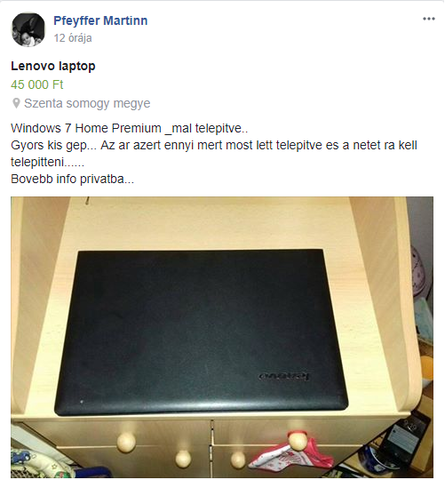This screenshot has width=445, height=480.
Task: Click the 'Lenovo laptop' listing title
Action: 53,66
